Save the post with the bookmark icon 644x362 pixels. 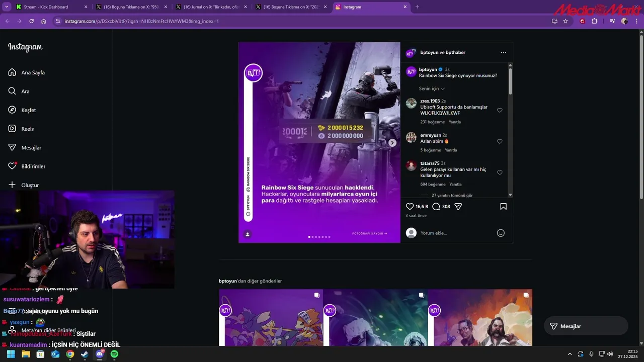click(x=503, y=207)
